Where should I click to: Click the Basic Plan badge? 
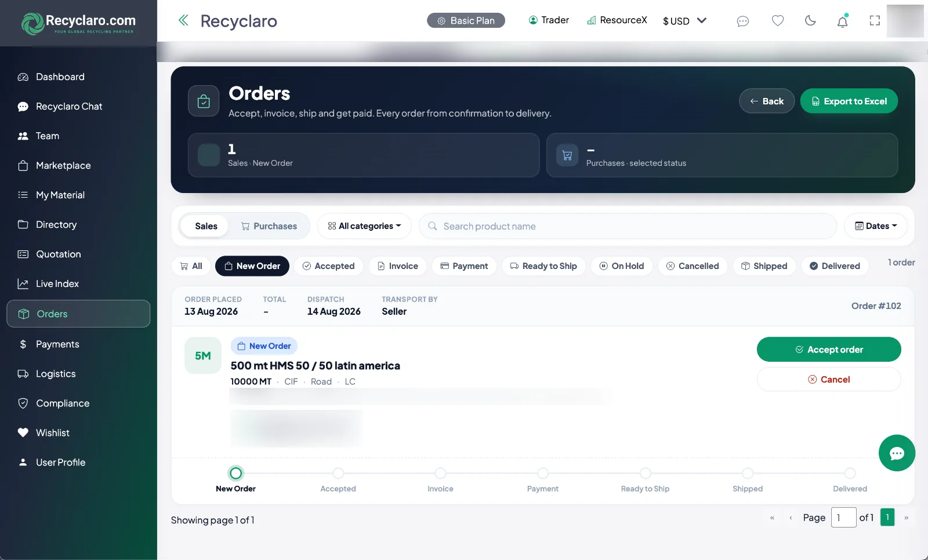(x=466, y=20)
